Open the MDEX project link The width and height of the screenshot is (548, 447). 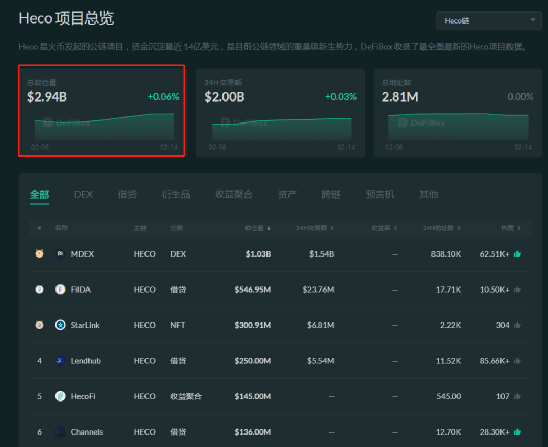[82, 254]
